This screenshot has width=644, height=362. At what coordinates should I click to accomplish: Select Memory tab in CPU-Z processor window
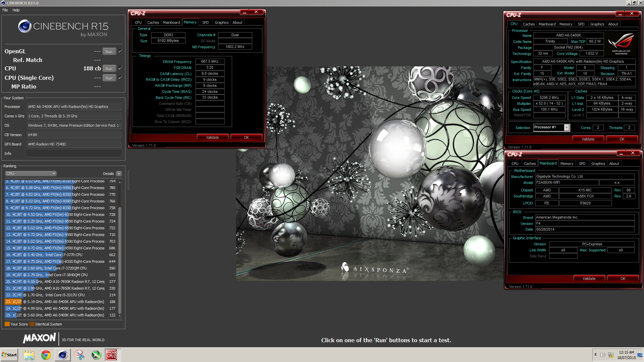pyautogui.click(x=566, y=24)
